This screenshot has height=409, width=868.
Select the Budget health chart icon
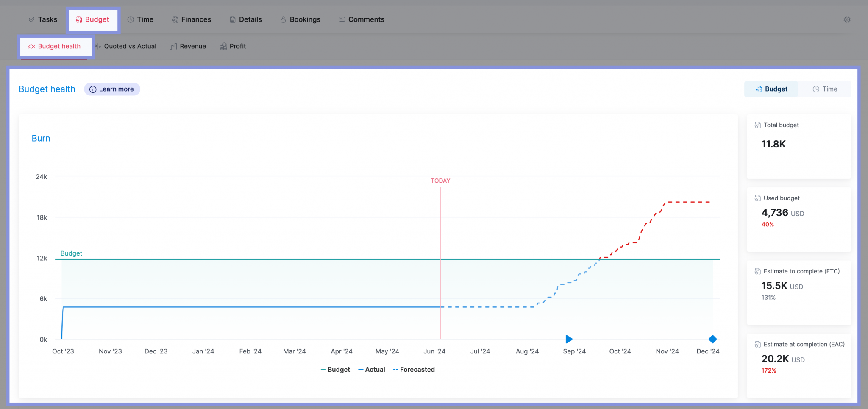pos(31,46)
